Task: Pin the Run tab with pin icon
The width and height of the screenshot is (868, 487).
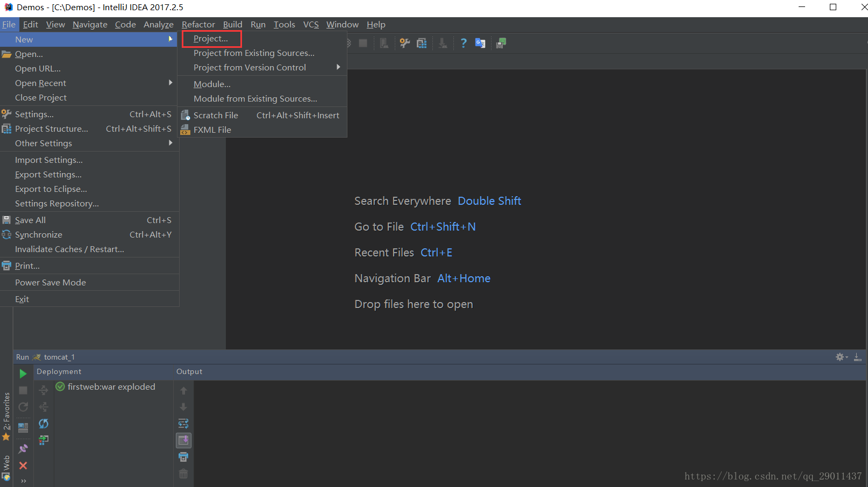Action: [x=23, y=449]
